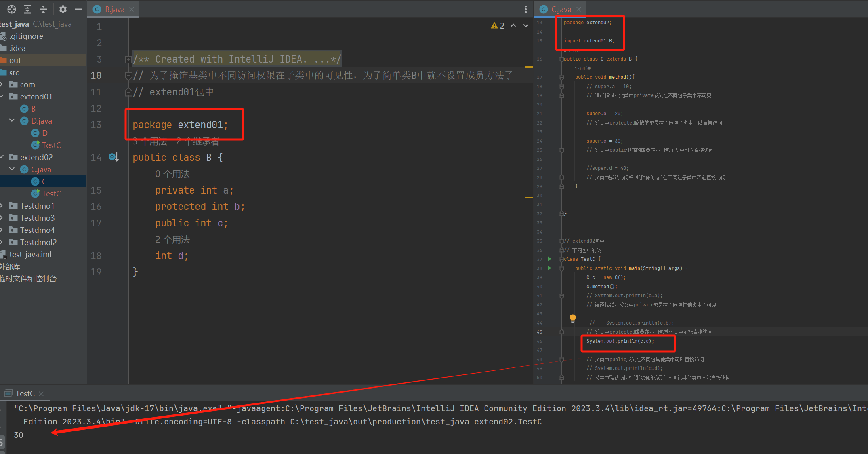Collapse method() fold marker at line 17
Viewport: 868px width, 454px height.
pos(561,77)
